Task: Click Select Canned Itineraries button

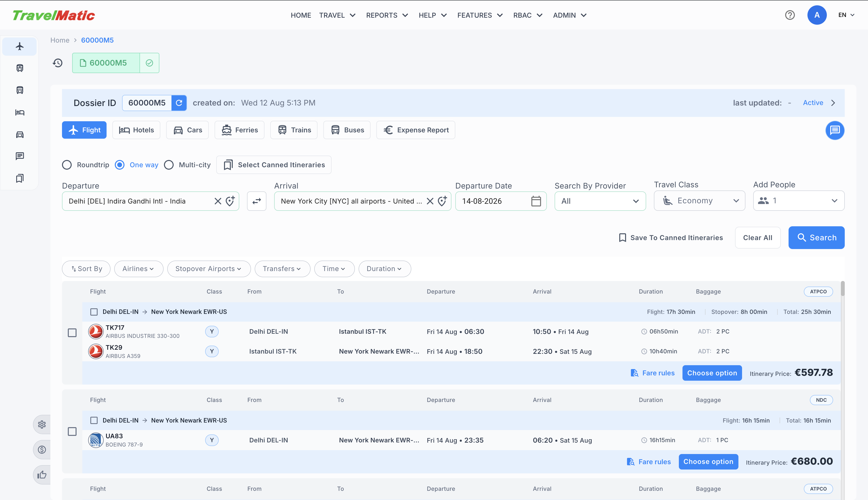Action: [x=273, y=165]
